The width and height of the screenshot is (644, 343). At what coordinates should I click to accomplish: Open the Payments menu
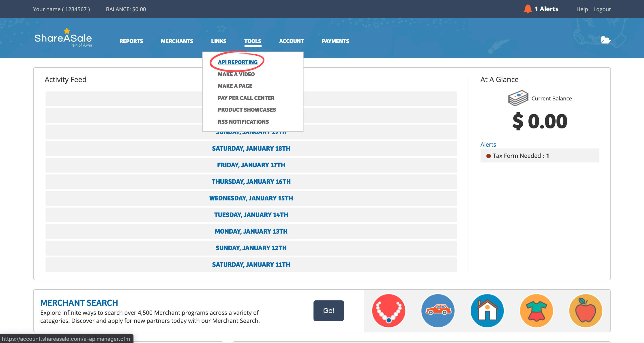[335, 41]
